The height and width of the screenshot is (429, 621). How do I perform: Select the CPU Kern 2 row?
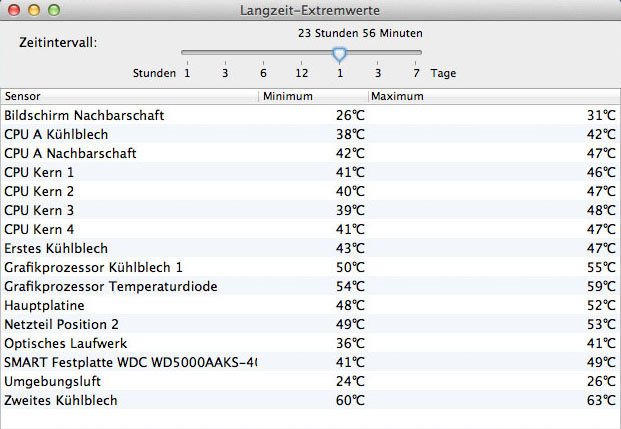click(x=310, y=191)
